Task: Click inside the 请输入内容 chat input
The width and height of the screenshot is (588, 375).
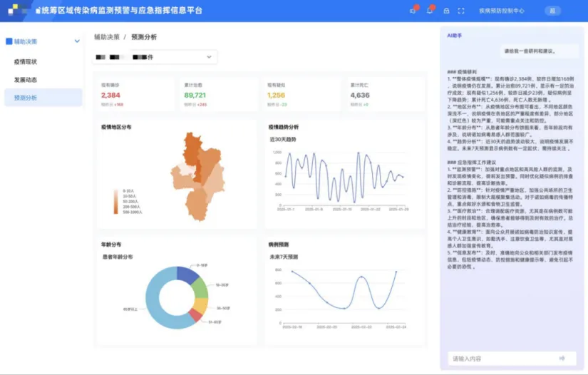Action: [512, 359]
